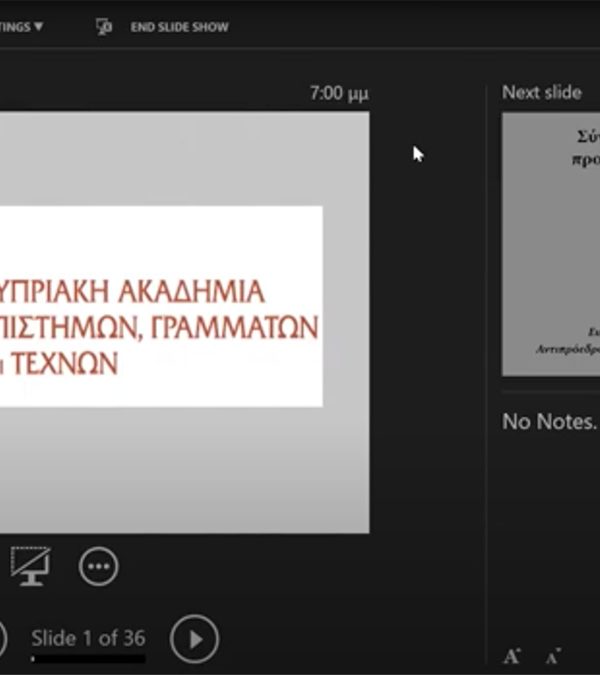Go back to the previous slide arrow

(2, 639)
